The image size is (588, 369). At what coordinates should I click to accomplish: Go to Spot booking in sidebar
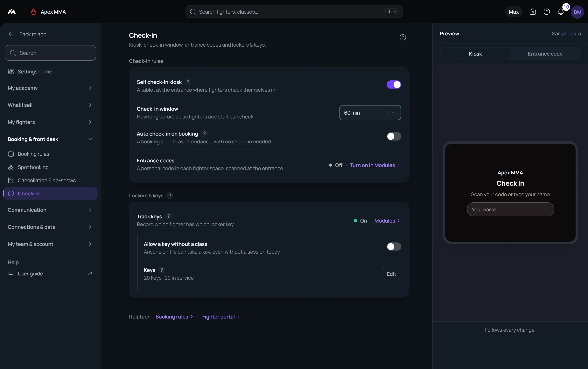click(x=50, y=167)
